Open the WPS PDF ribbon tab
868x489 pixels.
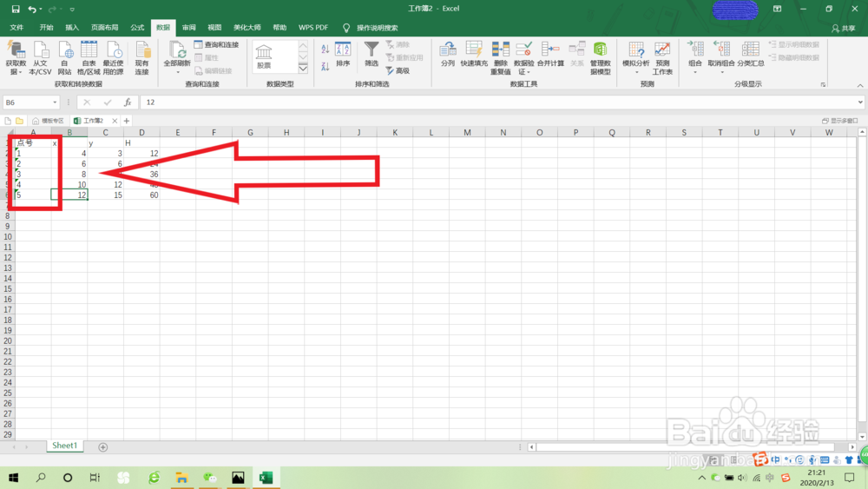313,27
